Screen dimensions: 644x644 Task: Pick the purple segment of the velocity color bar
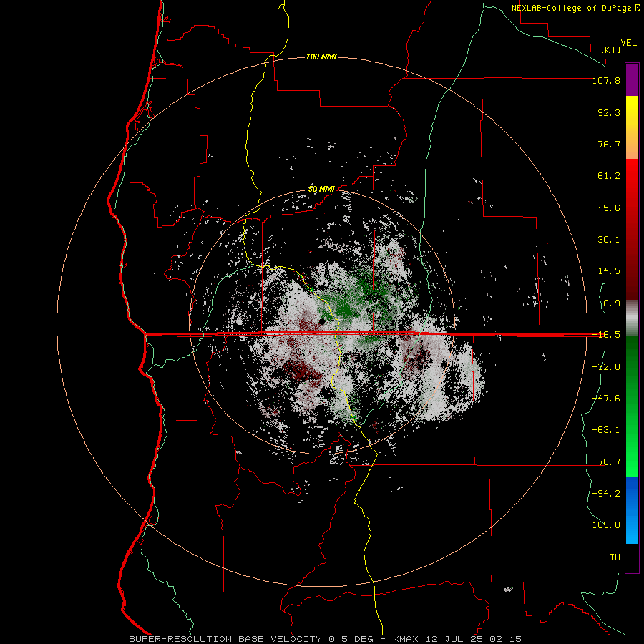pyautogui.click(x=632, y=79)
